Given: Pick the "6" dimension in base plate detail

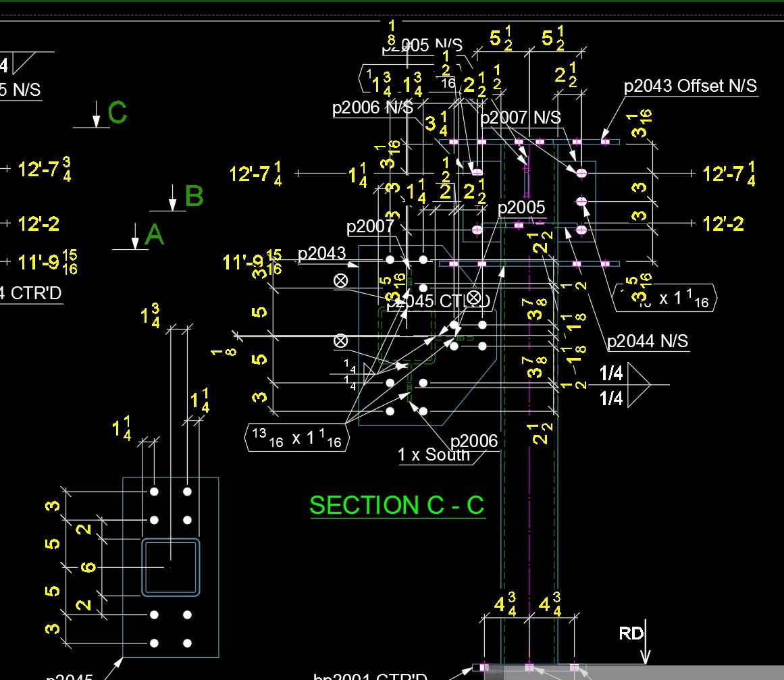Looking at the screenshot, I should pos(88,567).
